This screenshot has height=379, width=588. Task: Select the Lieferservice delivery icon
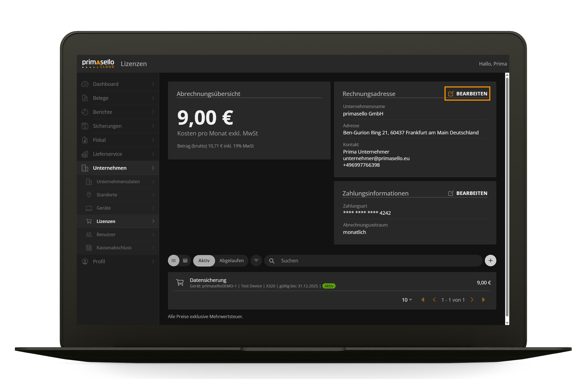click(x=85, y=154)
